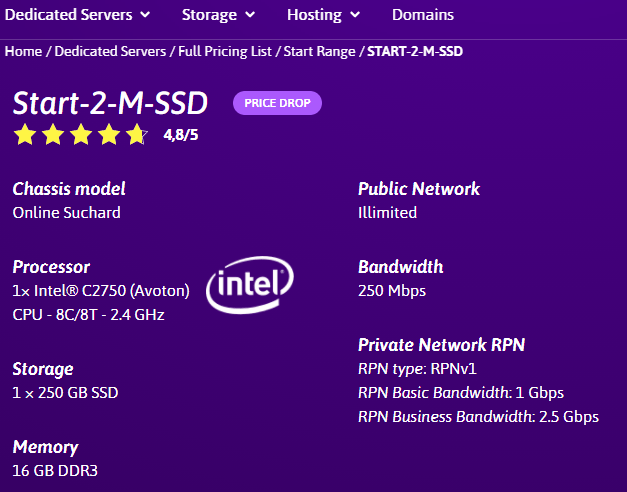
Task: Open Full Pricing List breadcrumb
Action: pos(225,51)
